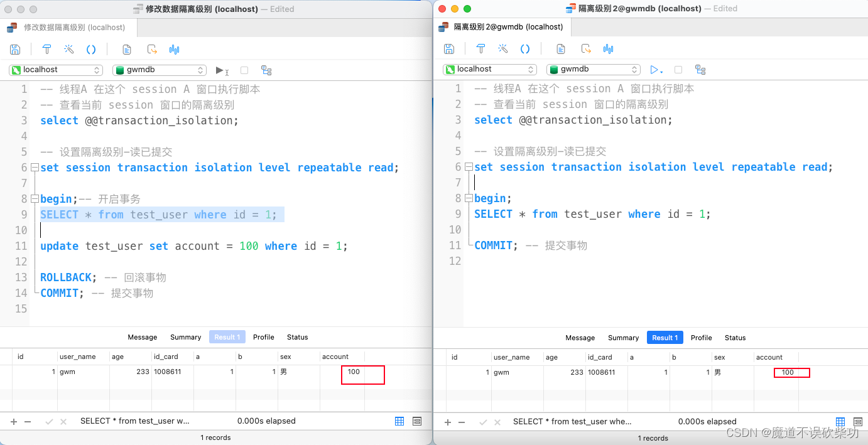Export result icon in right window toolbar
This screenshot has width=868, height=445.
[586, 49]
